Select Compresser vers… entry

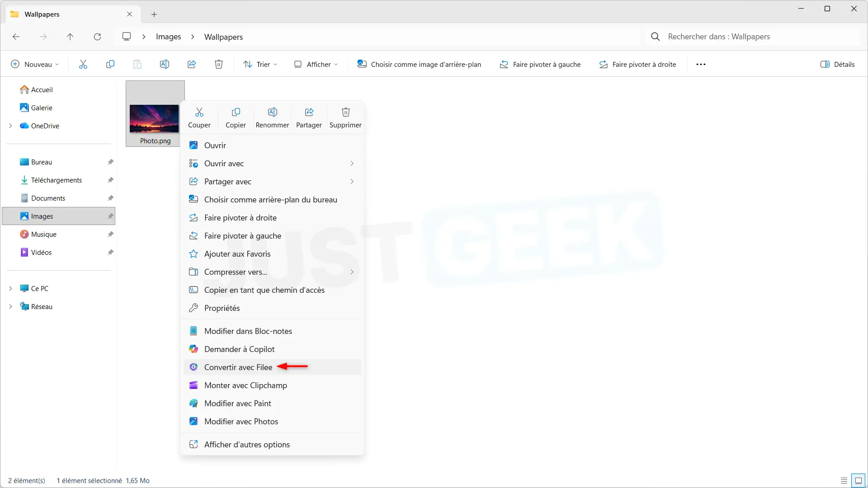pos(273,272)
